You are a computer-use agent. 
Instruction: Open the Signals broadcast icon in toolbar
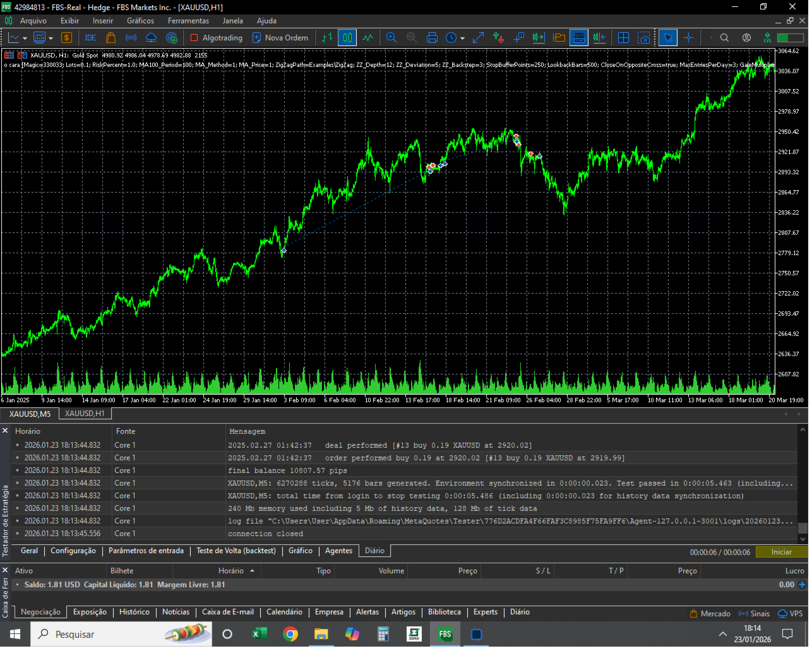coord(131,38)
